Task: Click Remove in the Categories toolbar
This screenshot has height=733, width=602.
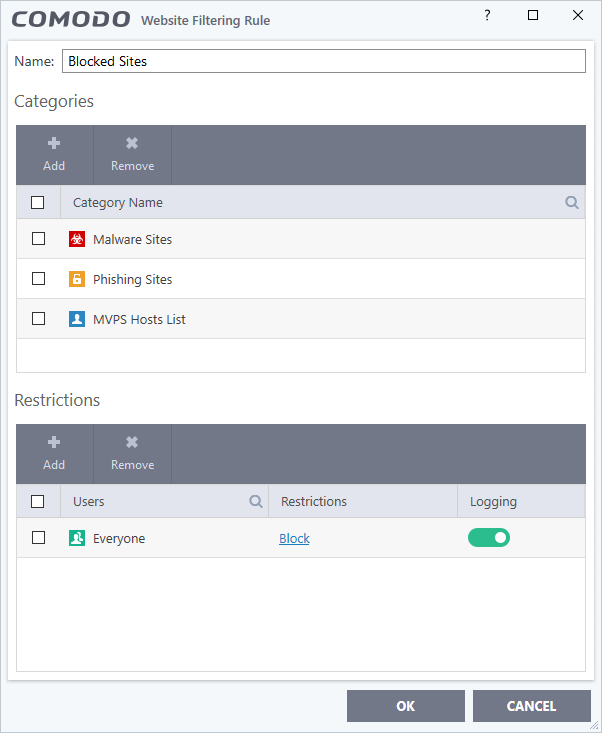Action: coord(132,154)
